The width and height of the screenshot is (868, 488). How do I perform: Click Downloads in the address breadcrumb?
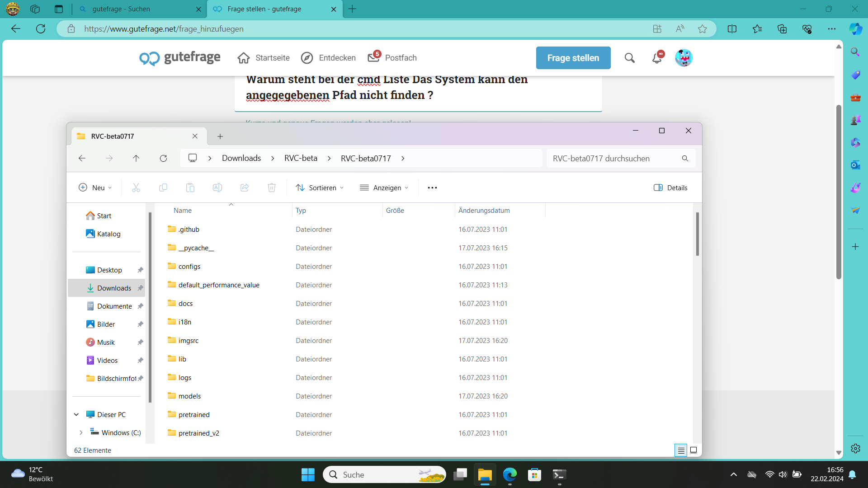pos(241,158)
